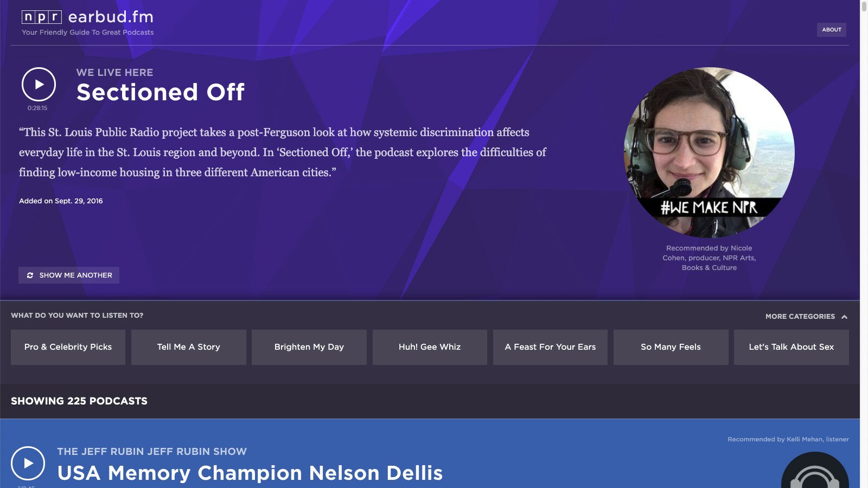Collapse categories using the chevron arrow
868x488 pixels.
[844, 317]
